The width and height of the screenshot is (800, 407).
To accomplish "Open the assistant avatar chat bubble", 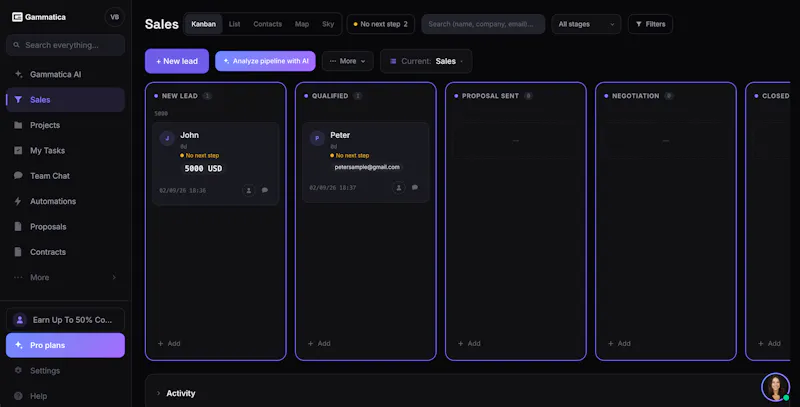I will pos(776,387).
